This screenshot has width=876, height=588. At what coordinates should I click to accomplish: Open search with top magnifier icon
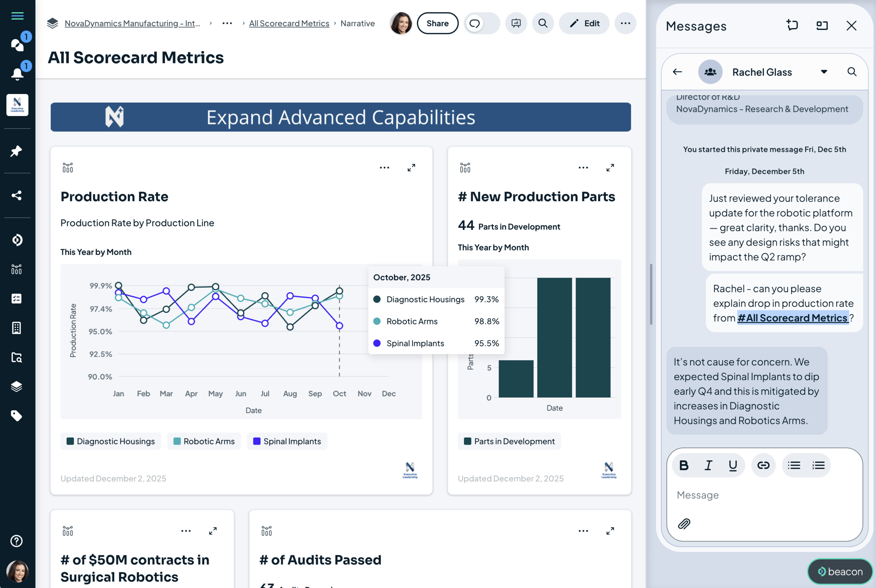(x=542, y=23)
